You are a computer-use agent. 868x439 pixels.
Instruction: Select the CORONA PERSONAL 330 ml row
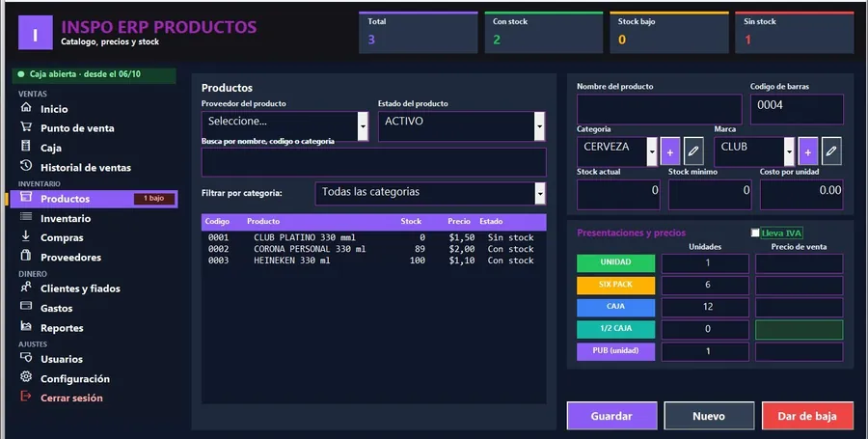point(371,249)
